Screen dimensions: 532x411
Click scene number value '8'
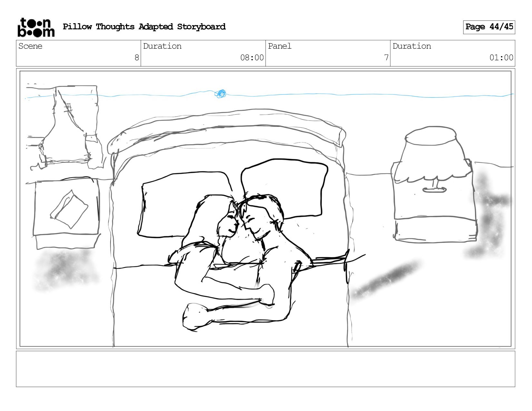(137, 58)
